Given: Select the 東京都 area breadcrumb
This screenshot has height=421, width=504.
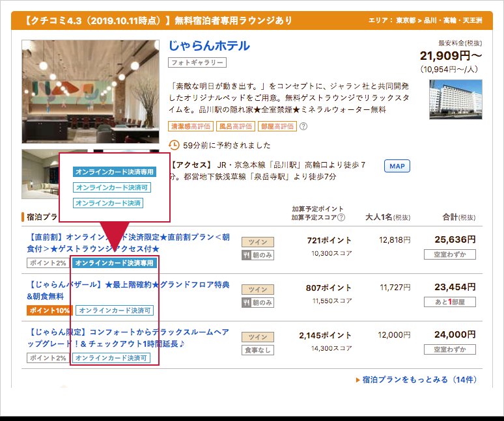Looking at the screenshot, I should click(x=406, y=20).
